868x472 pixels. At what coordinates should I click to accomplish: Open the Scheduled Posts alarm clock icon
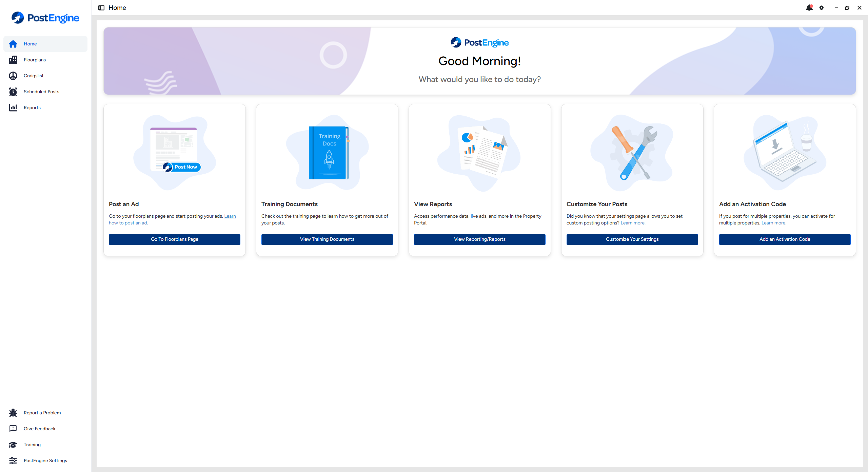(x=13, y=92)
